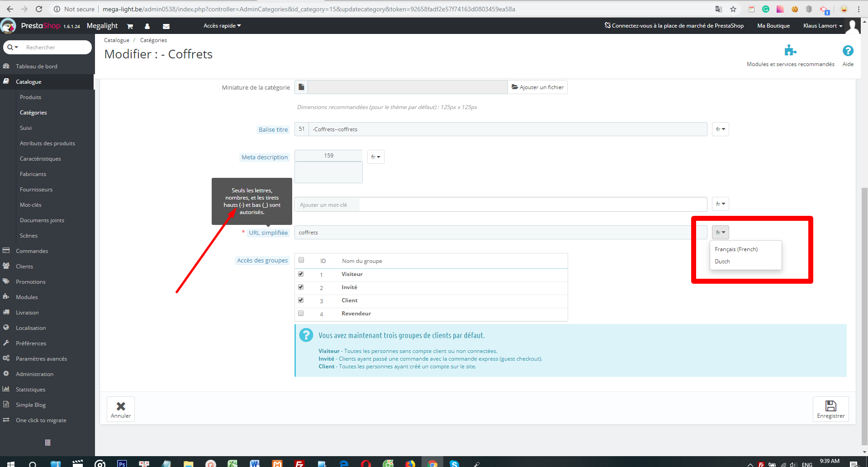Open the search filter dropdown arrow

coord(13,47)
